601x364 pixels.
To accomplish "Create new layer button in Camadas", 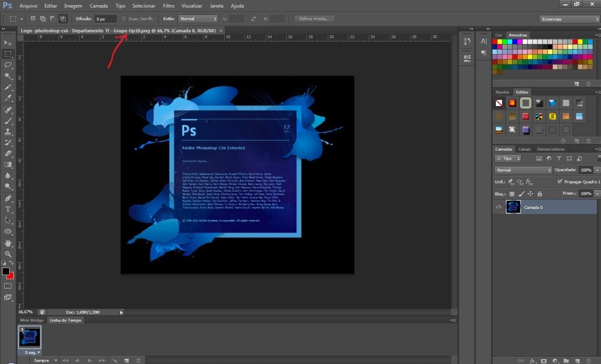I will [x=577, y=360].
